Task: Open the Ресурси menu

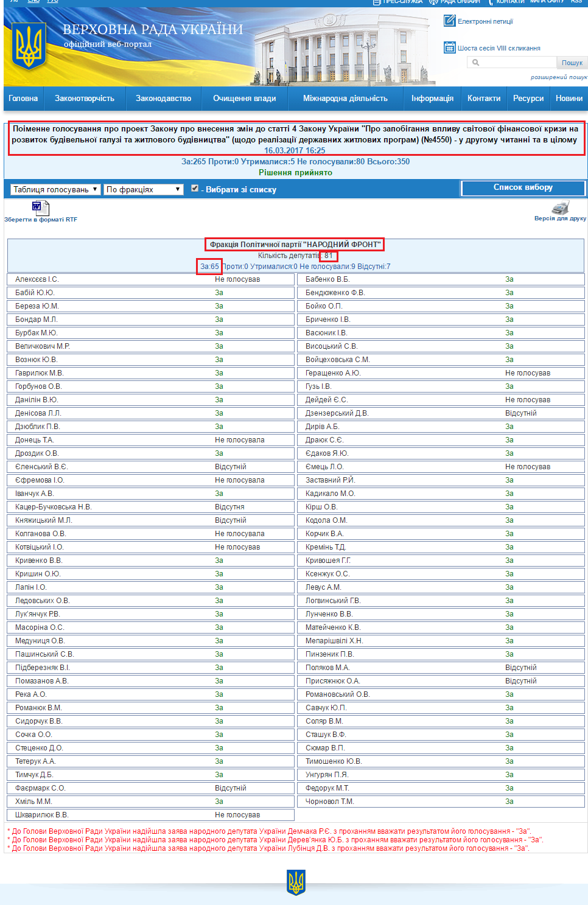Action: (x=528, y=98)
